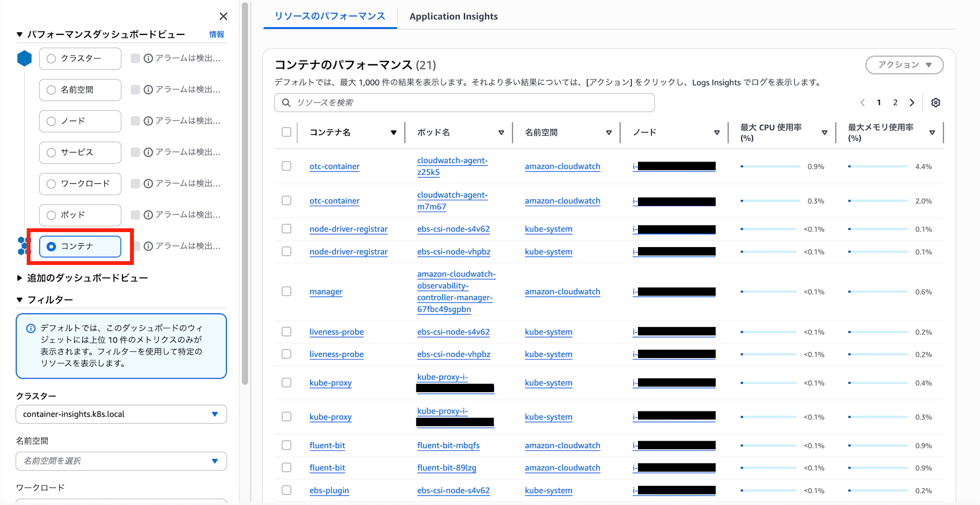The height and width of the screenshot is (505, 980).
Task: Click the info icon next to サービス alarm status
Action: point(148,152)
